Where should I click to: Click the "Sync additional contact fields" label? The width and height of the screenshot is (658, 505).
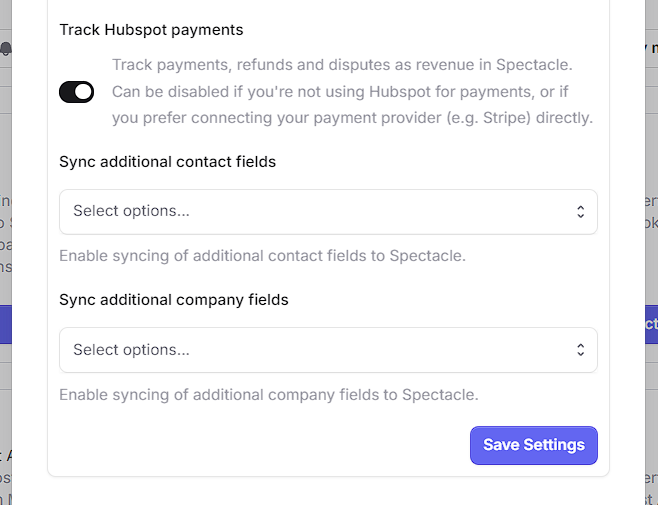click(167, 161)
